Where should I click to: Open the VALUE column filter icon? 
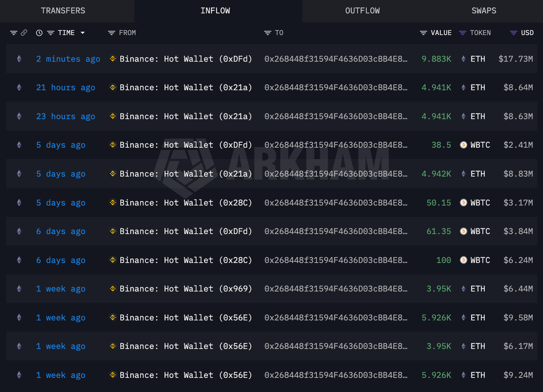[x=424, y=33]
